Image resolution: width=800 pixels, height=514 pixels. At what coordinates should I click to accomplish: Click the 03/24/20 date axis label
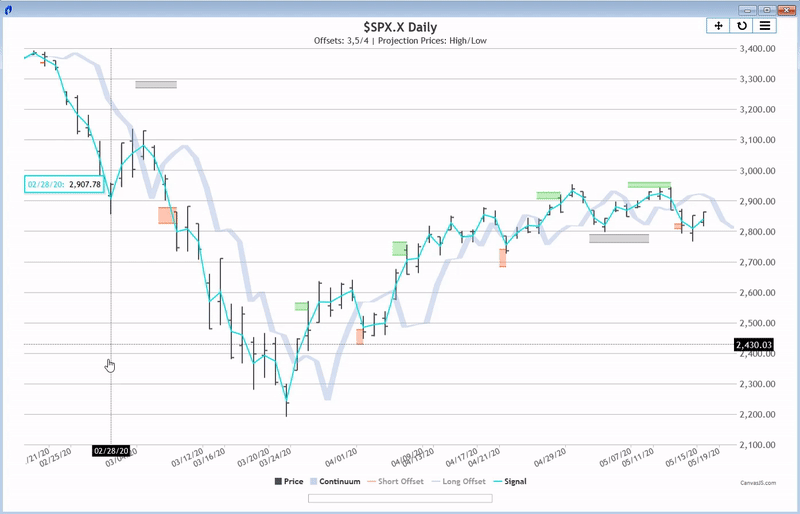[276, 457]
